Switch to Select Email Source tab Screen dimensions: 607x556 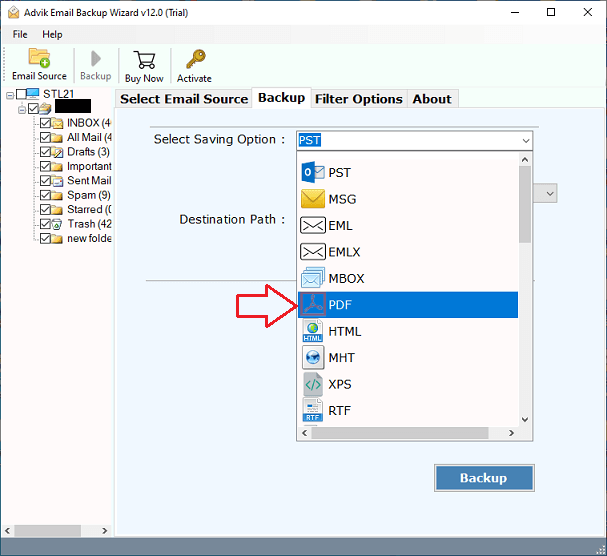[184, 99]
